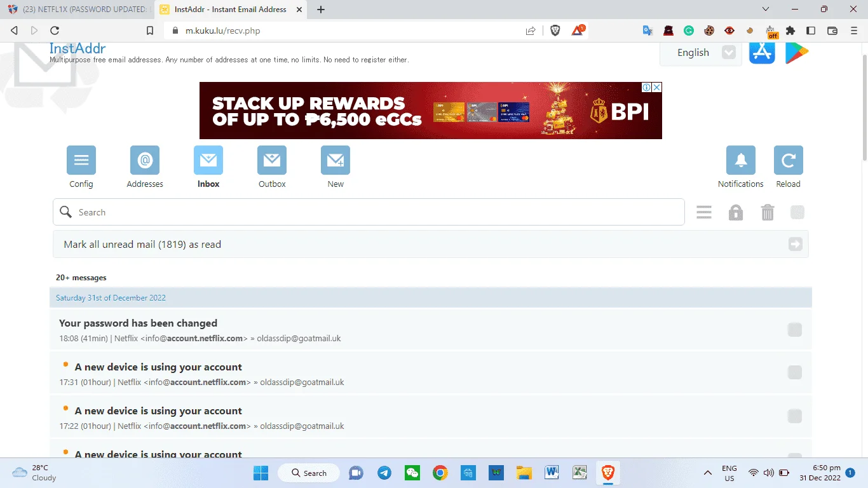Image resolution: width=868 pixels, height=488 pixels.
Task: Focus the inbox Search field
Action: click(x=369, y=212)
